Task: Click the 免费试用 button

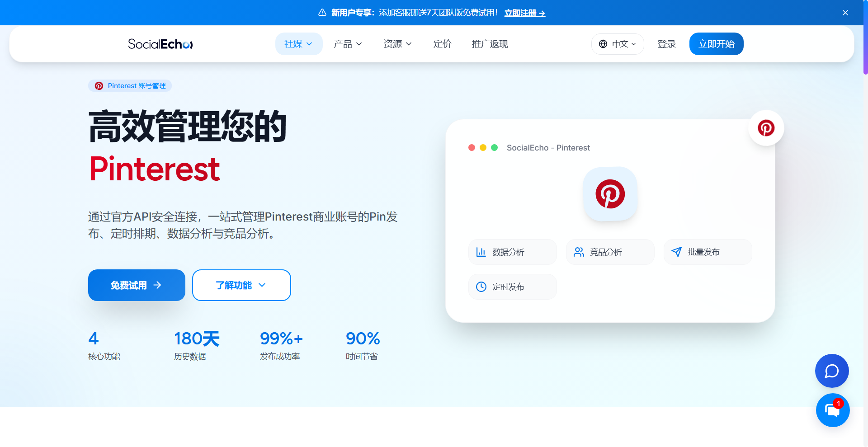Action: pos(137,285)
